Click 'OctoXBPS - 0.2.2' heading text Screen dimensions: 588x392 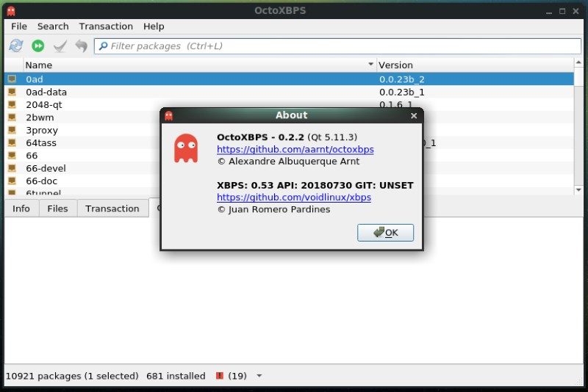tap(260, 137)
